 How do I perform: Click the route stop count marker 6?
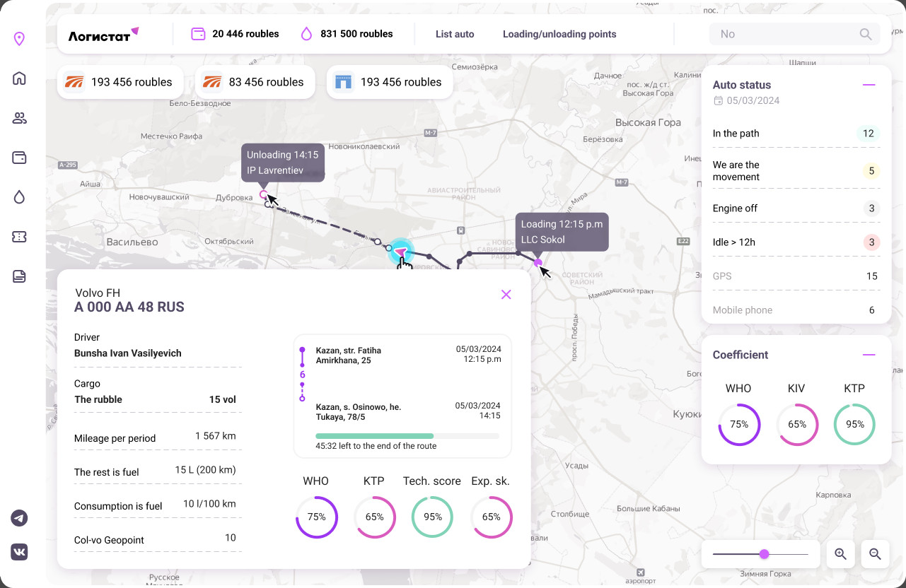[302, 375]
